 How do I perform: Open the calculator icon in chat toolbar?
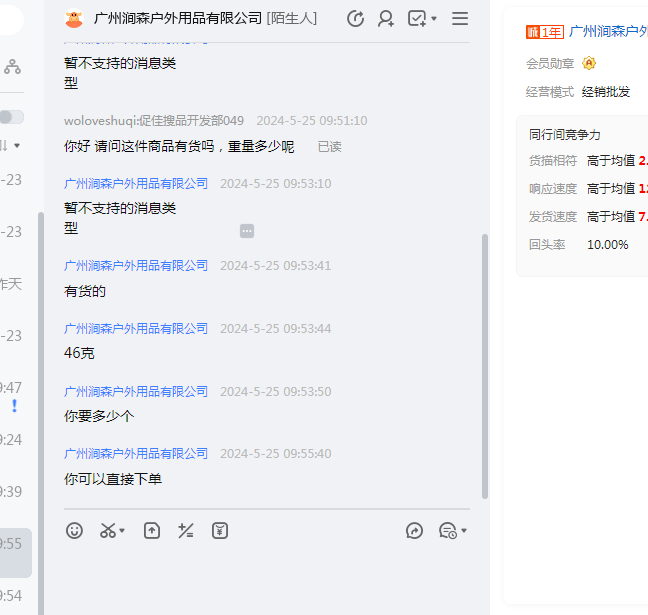click(x=185, y=531)
